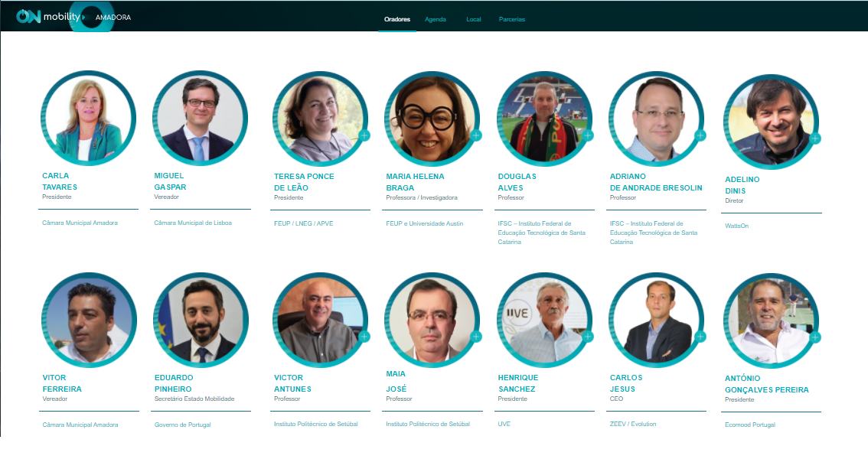This screenshot has width=868, height=459.
Task: Open Douglas Alves details via plus icon
Action: [x=588, y=135]
